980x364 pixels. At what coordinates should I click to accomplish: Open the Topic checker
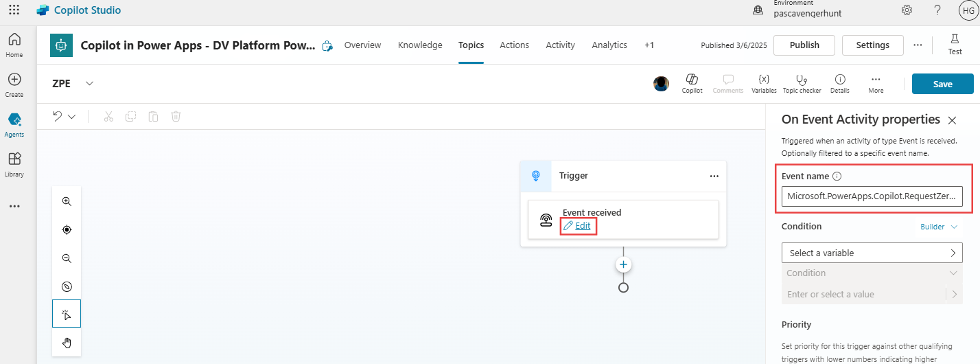tap(802, 84)
